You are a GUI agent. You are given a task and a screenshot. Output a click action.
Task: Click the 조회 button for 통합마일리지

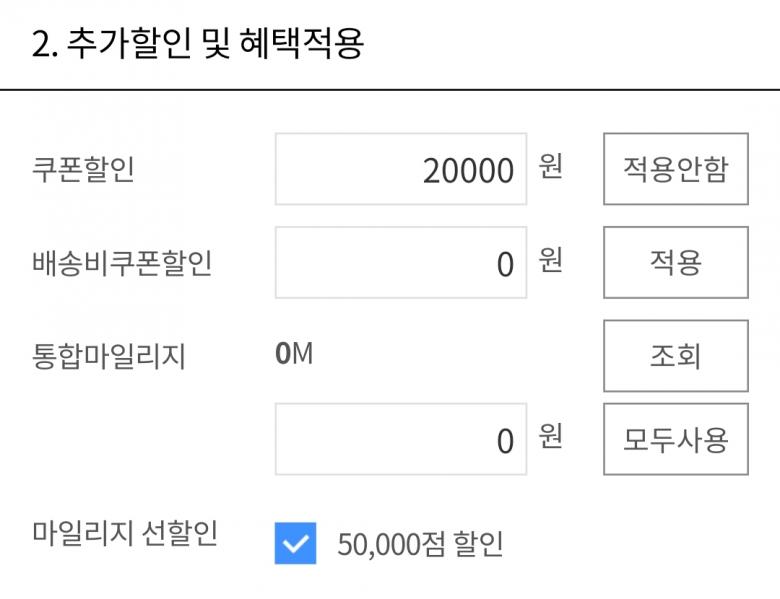click(x=675, y=356)
